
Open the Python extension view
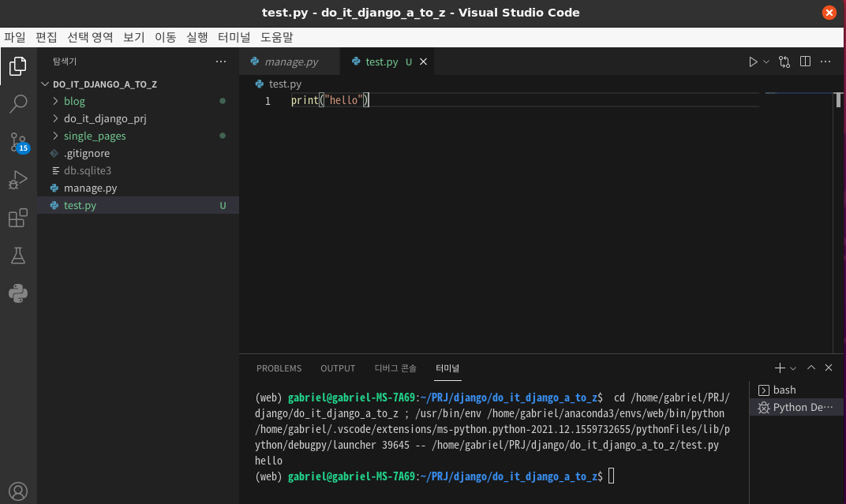click(x=18, y=293)
